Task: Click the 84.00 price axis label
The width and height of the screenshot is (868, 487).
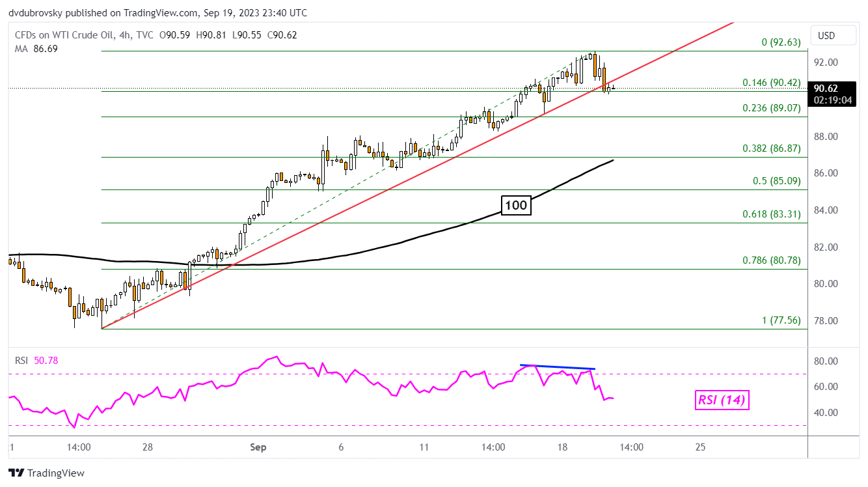Action: (x=826, y=210)
